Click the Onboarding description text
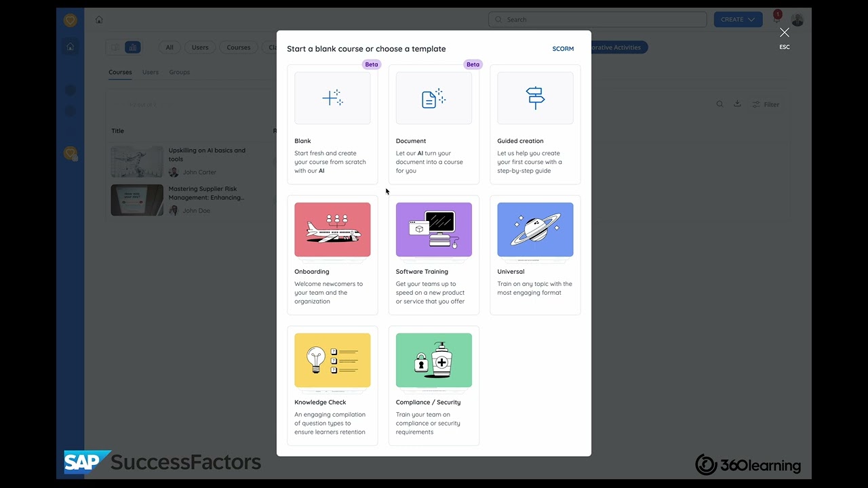Screen dimensions: 868x488 pyautogui.click(x=329, y=293)
